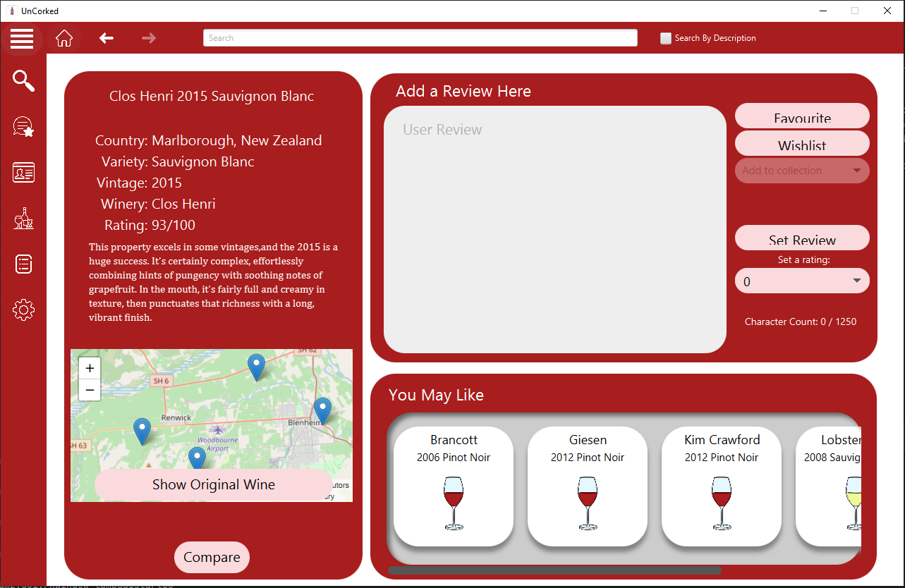Select the map pin at Blenheim
This screenshot has width=905, height=588.
(x=322, y=410)
